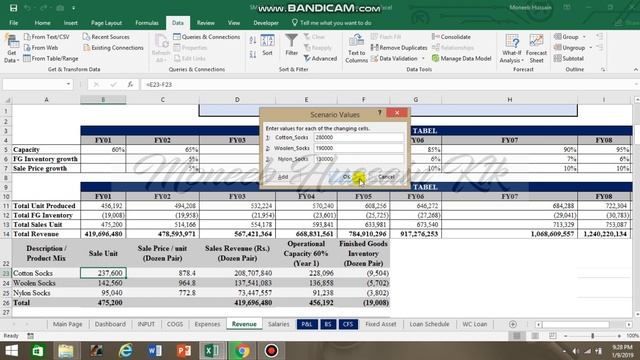This screenshot has height=360, width=640.
Task: Click the Cotton_Socks value field
Action: pyautogui.click(x=358, y=138)
